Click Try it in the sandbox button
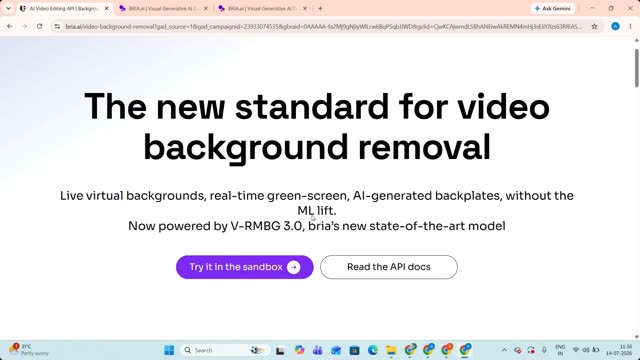The image size is (640, 360). point(244,267)
